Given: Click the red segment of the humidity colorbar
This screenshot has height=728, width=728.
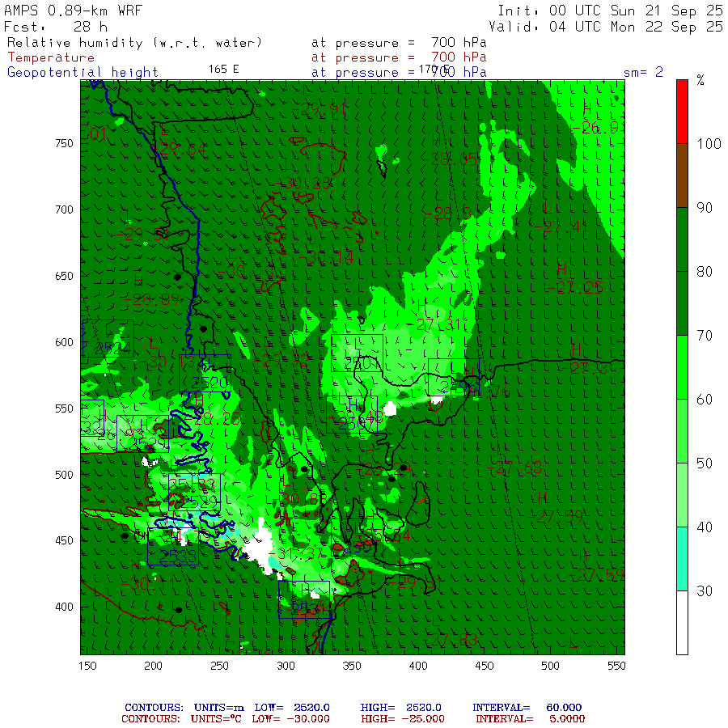Looking at the screenshot, I should point(682,112).
